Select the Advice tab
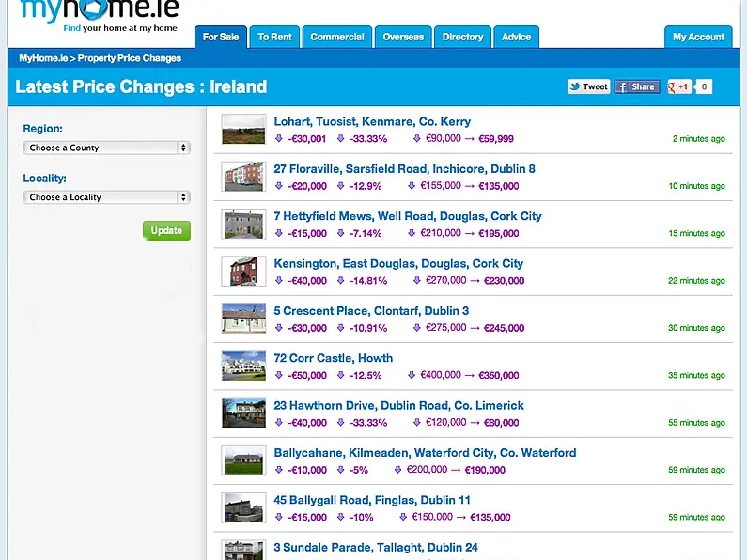Image resolution: width=747 pixels, height=560 pixels. tap(516, 37)
